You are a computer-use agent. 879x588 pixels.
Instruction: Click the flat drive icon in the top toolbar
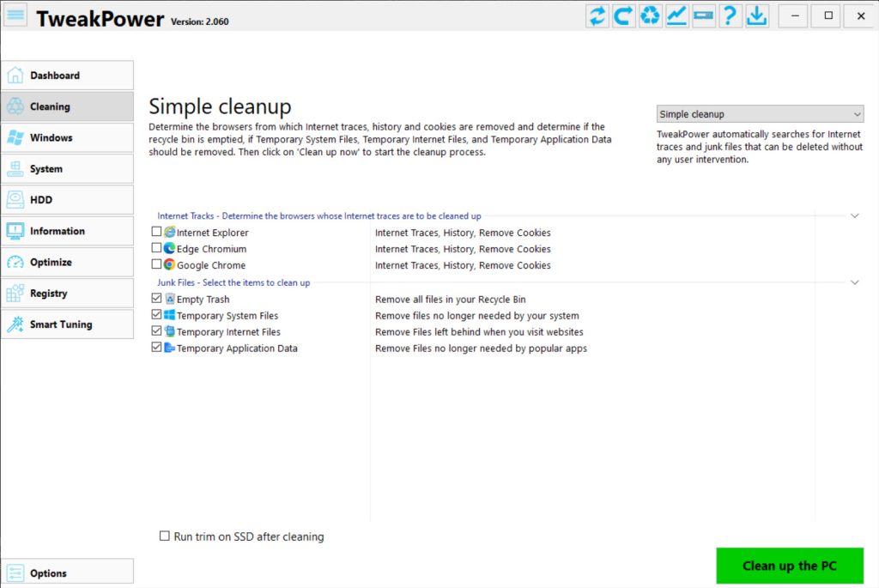tap(704, 15)
